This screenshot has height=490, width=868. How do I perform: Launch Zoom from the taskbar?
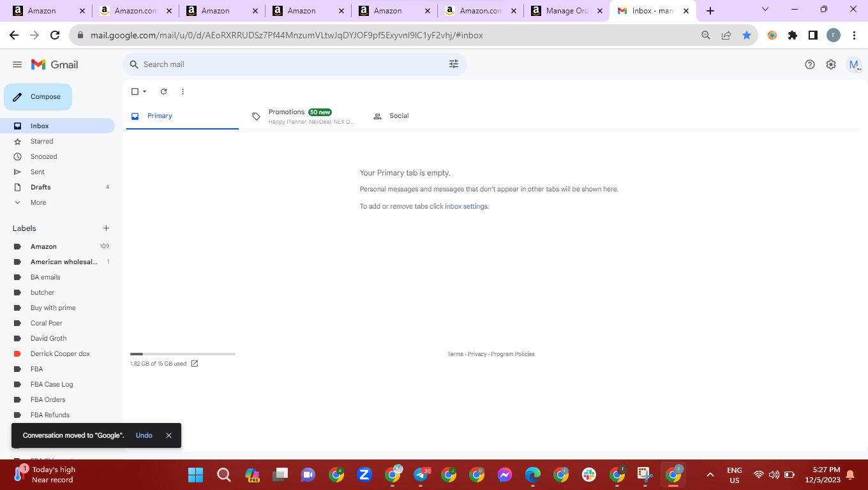coord(364,475)
